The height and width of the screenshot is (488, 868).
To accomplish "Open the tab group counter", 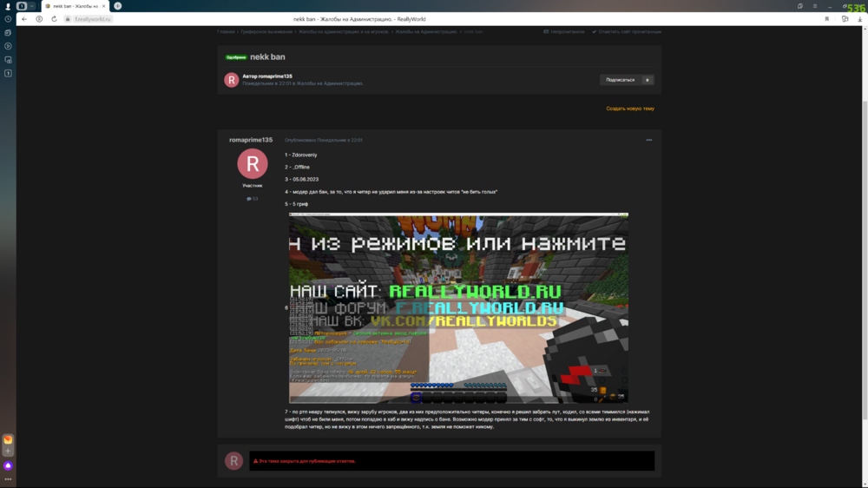I will click(22, 6).
